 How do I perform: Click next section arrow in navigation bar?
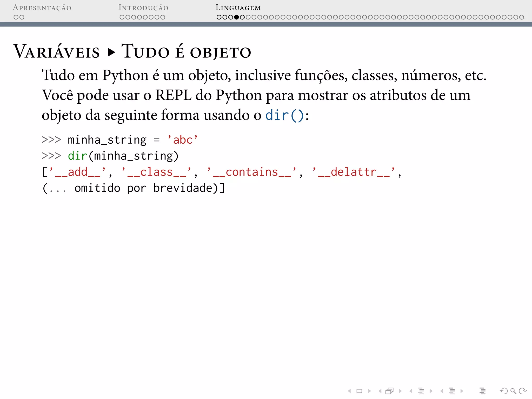point(462,391)
